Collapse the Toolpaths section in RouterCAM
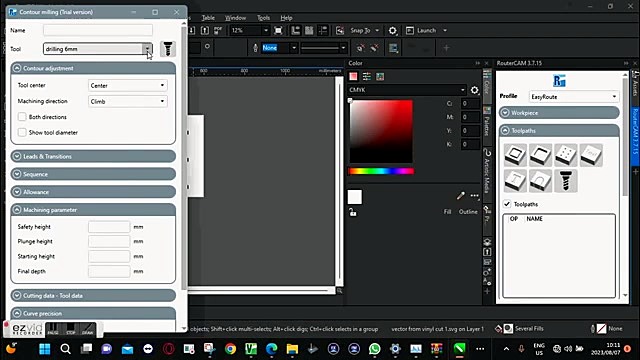 [x=559, y=131]
